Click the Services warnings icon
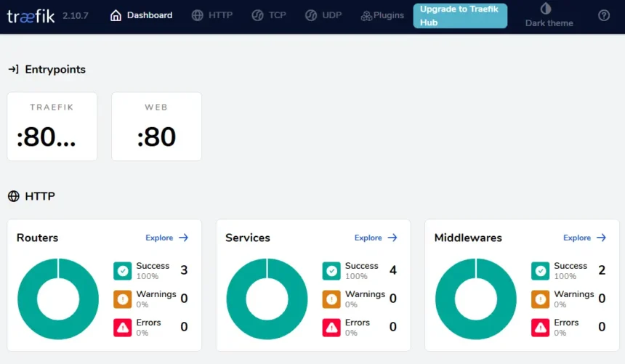Viewport: 625px width, 364px height. (331, 299)
